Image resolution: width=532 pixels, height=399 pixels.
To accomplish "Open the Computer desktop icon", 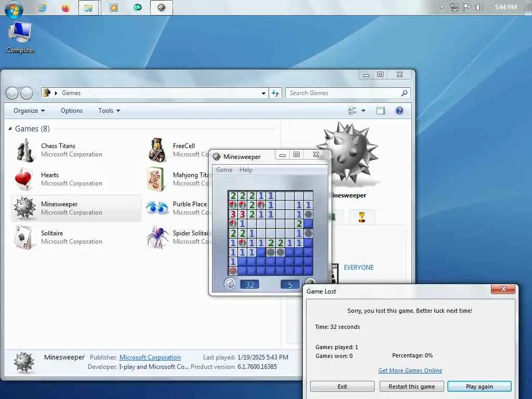I will point(20,37).
